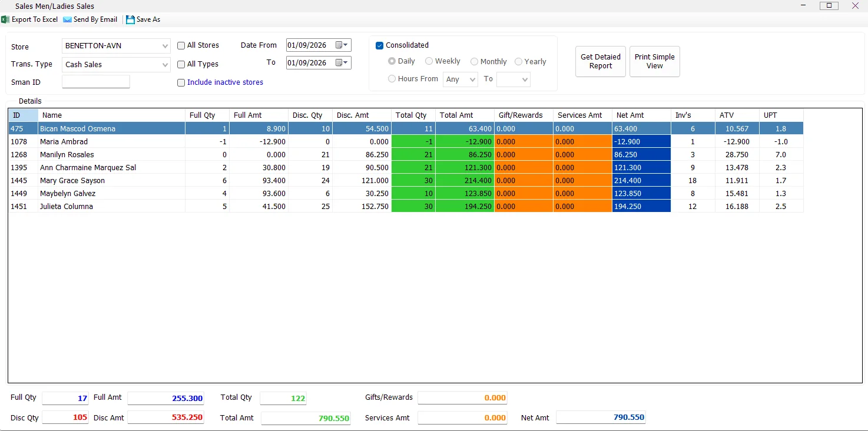Image resolution: width=868 pixels, height=431 pixels.
Task: Click the Services Amt column header
Action: [x=583, y=115]
